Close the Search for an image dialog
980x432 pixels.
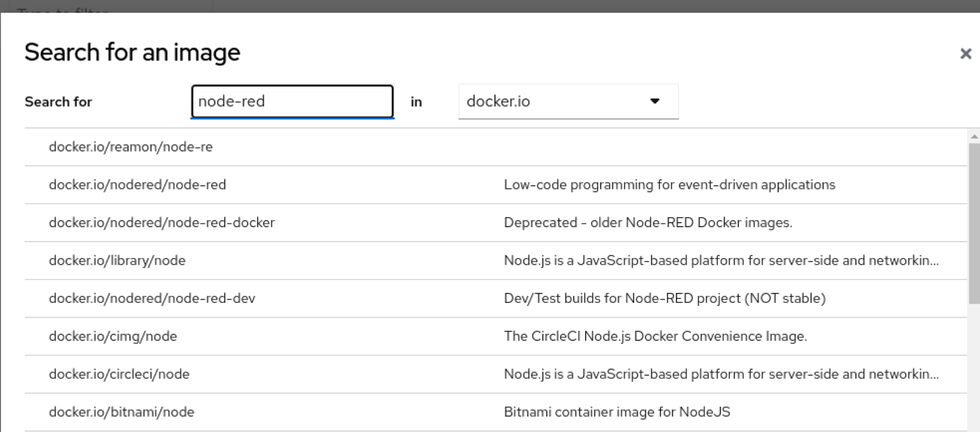click(x=965, y=54)
